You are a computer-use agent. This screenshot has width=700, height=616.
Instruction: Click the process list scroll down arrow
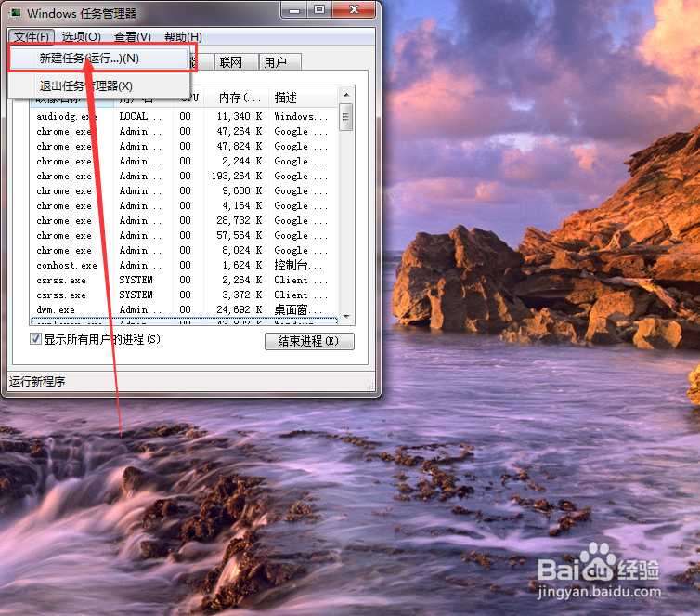point(346,317)
